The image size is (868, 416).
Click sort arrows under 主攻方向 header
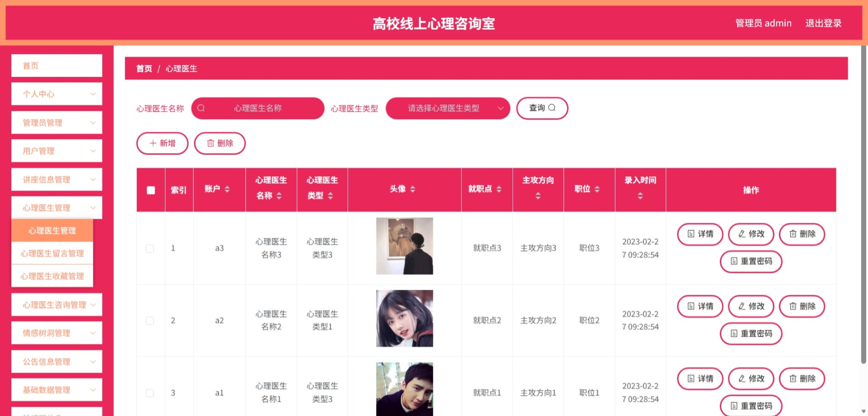pos(538,196)
